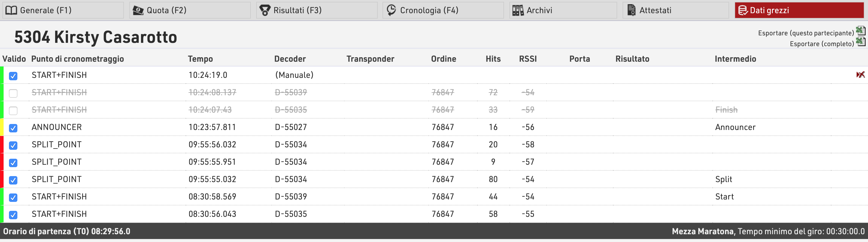Click Esportare (questo partecipante) link

(806, 33)
